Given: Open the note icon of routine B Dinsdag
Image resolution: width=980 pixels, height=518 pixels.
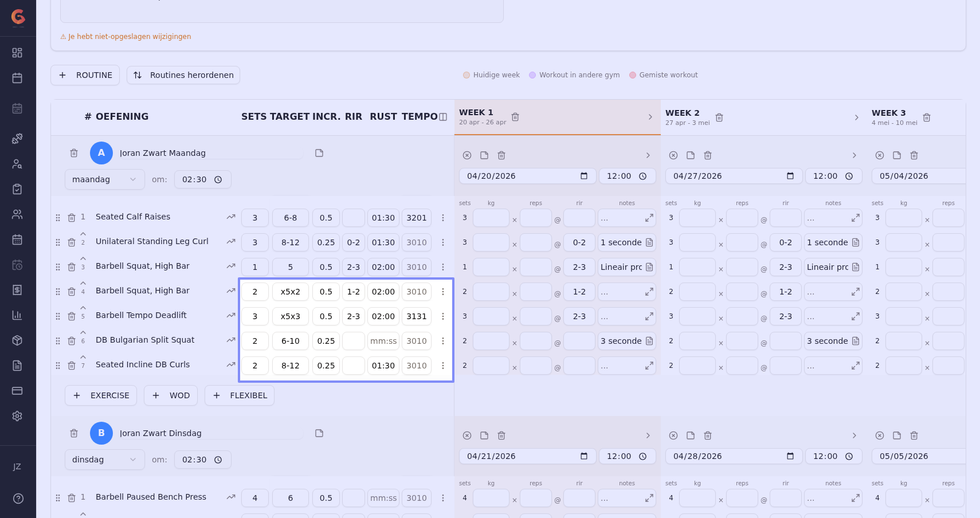Looking at the screenshot, I should 319,433.
